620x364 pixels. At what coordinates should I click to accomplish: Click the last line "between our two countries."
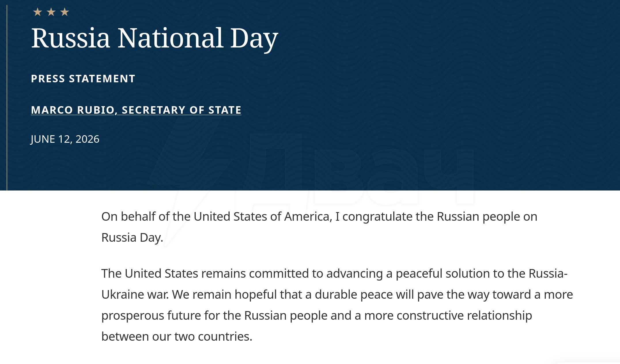pos(177,336)
